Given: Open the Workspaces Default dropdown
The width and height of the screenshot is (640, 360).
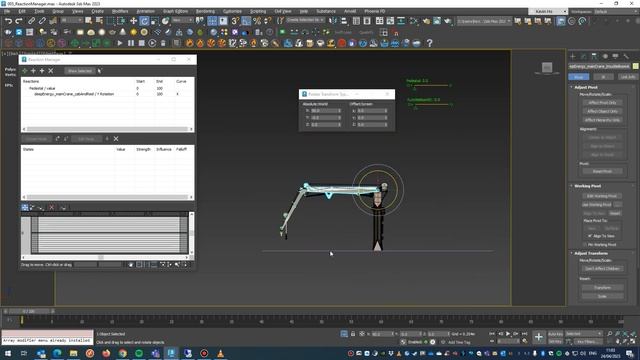Looking at the screenshot, I should (x=615, y=11).
